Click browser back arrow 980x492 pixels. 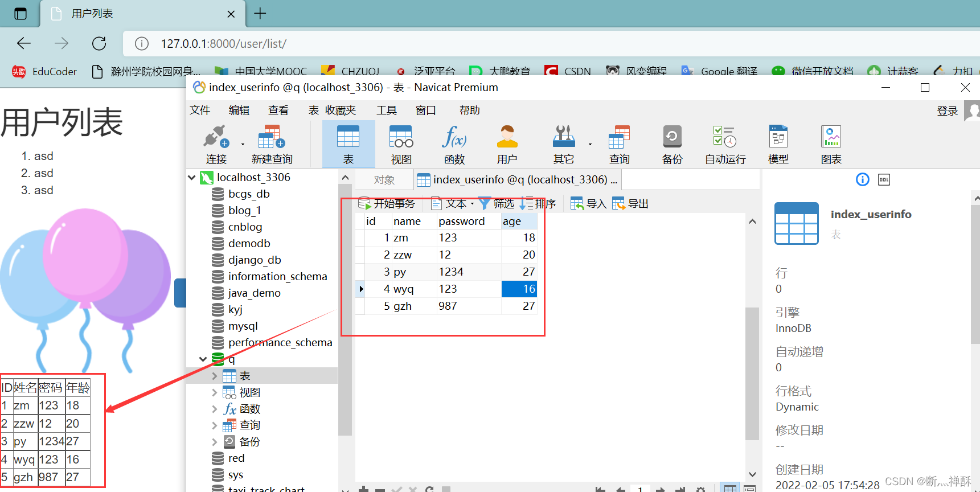pyautogui.click(x=24, y=43)
